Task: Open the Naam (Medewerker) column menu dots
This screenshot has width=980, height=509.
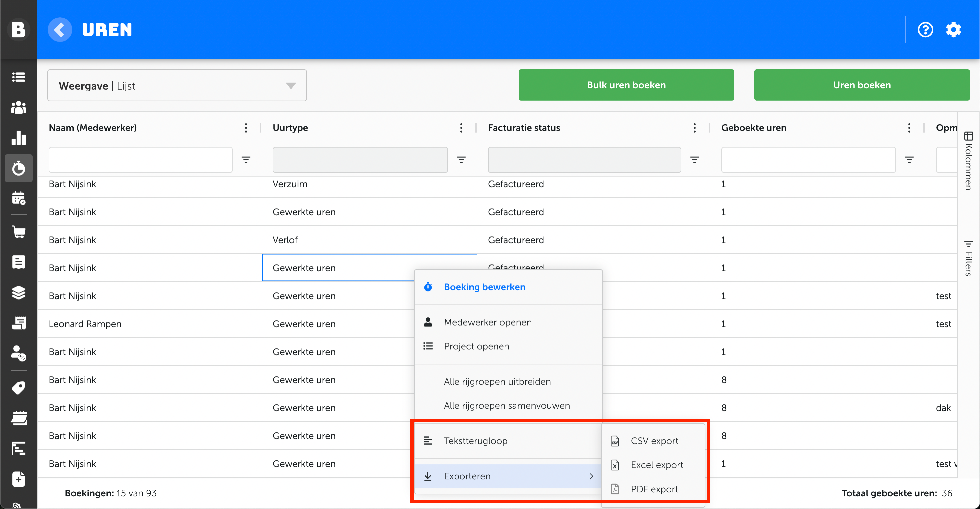Action: click(x=246, y=128)
